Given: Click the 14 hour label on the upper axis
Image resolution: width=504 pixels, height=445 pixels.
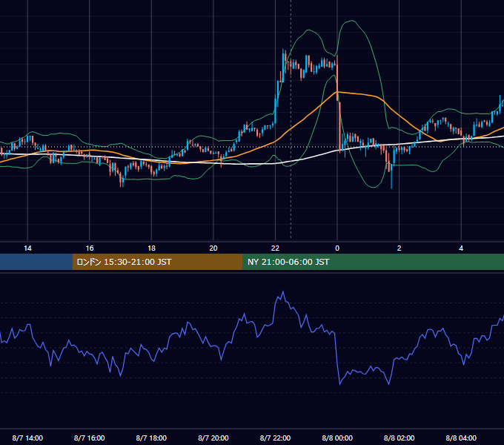Looking at the screenshot, I should (x=27, y=248).
